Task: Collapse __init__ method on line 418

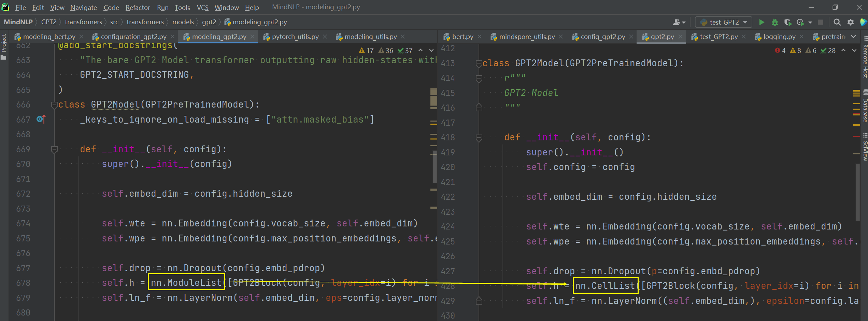Action: (479, 137)
